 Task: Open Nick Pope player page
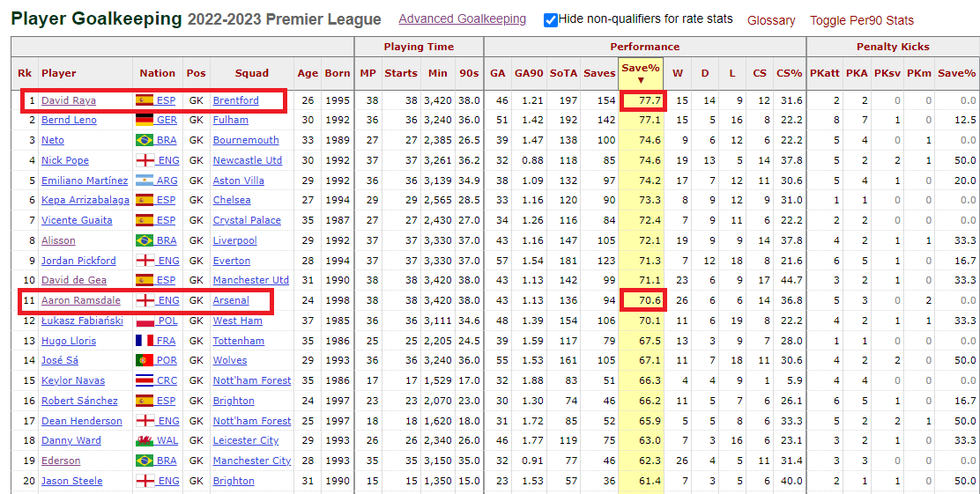[65, 160]
